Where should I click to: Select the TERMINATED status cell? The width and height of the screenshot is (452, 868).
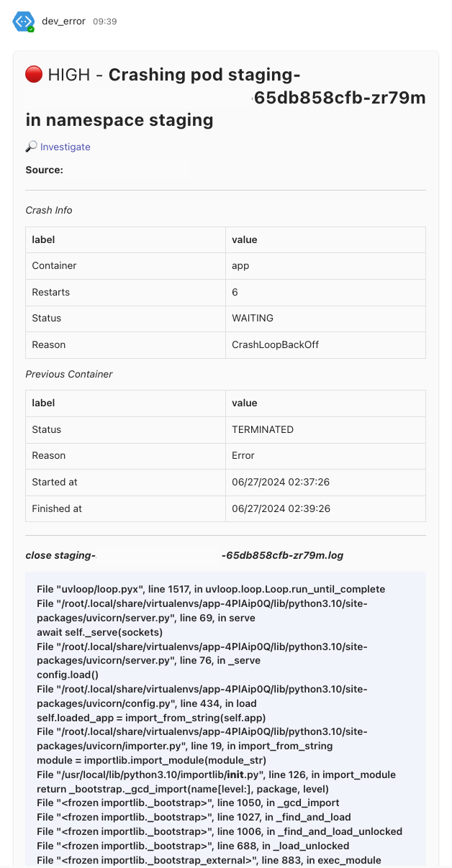pos(262,429)
